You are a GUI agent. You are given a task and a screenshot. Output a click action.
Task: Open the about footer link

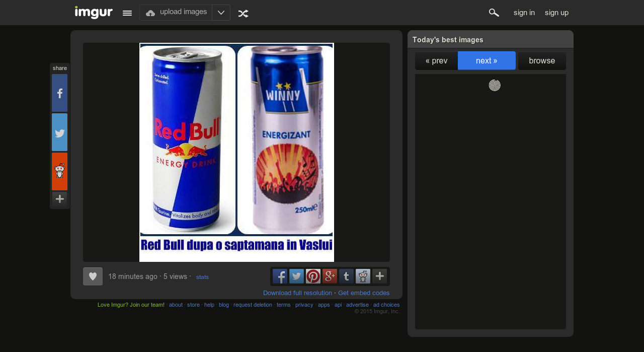[176, 305]
